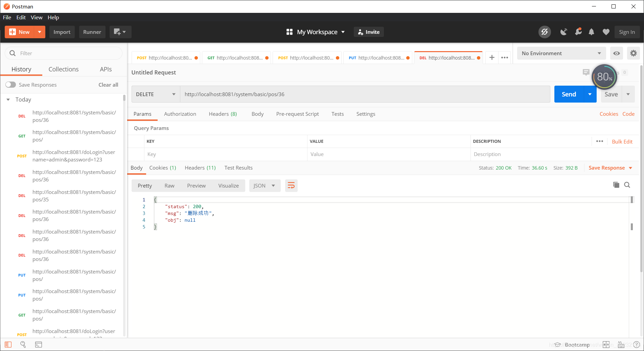The width and height of the screenshot is (644, 351).
Task: Click the history Filter input
Action: (64, 53)
